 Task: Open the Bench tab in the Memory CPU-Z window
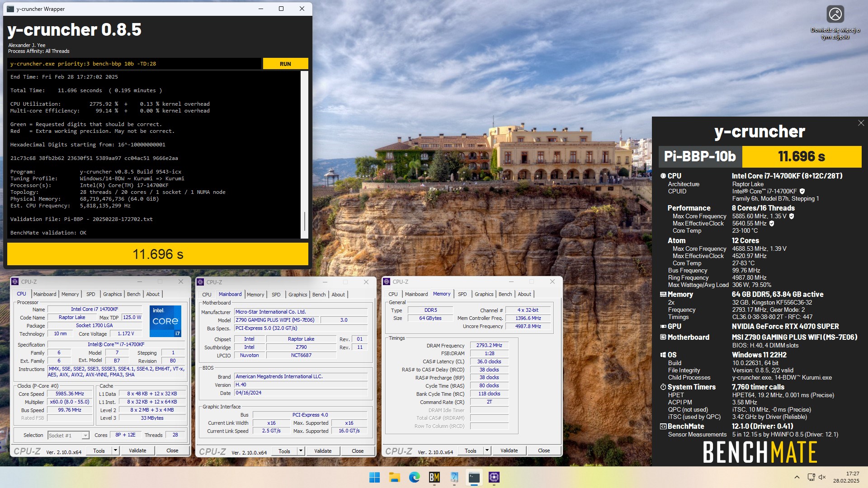[505, 294]
